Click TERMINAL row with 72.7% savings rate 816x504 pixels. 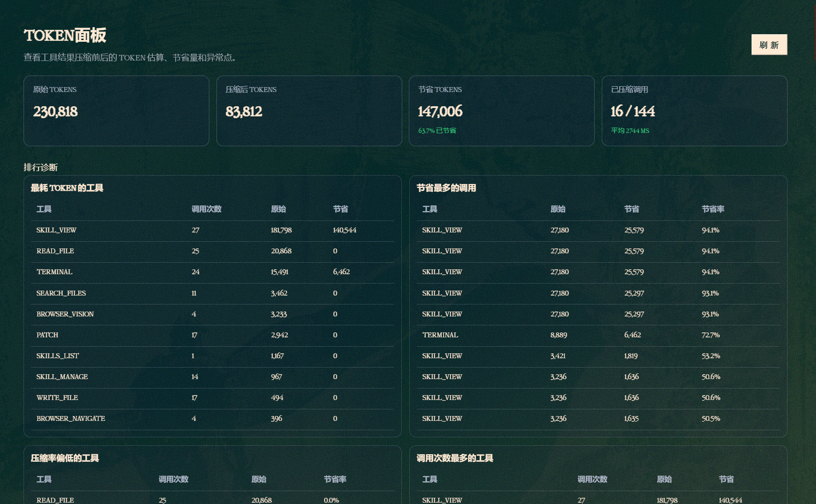click(x=598, y=335)
